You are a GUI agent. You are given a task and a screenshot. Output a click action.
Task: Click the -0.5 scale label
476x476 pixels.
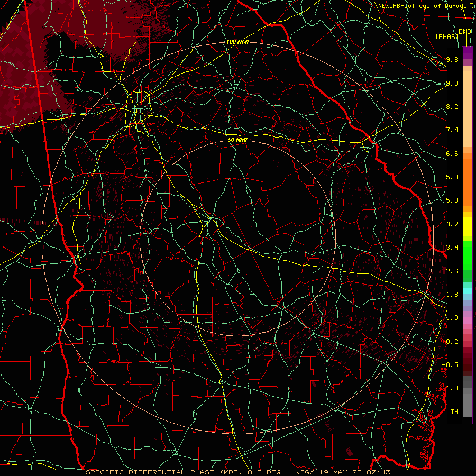450,365
